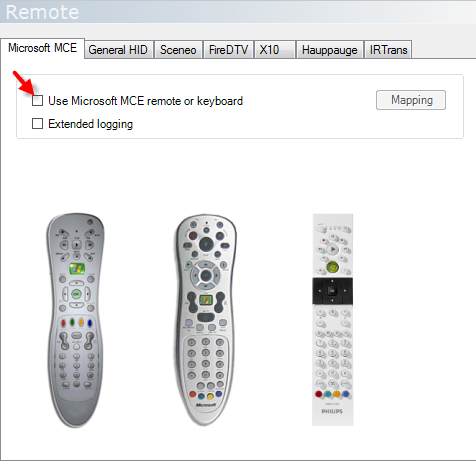This screenshot has height=461, width=476.
Task: Enable Use Microsoft MCE remote or keyboard
Action: 37,100
